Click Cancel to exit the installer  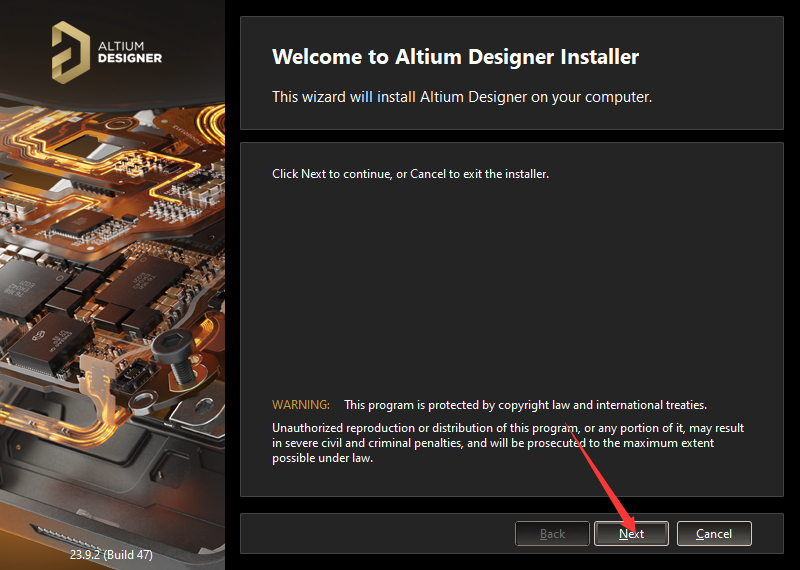tap(714, 534)
